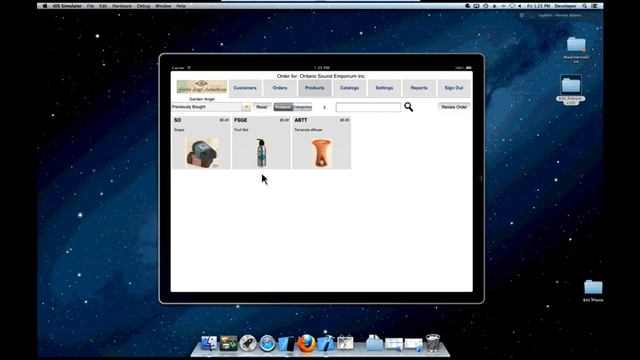Open the Edit menu

[x=103, y=6]
